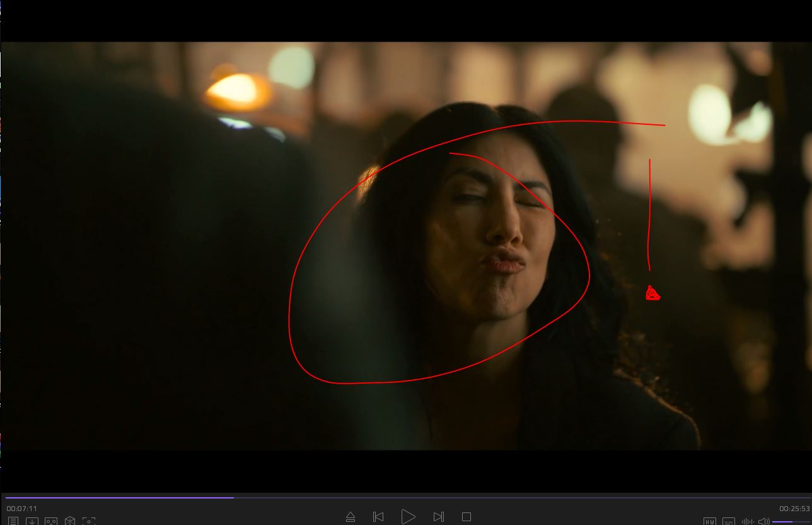
Task: Open the playlist panel icon
Action: pos(13,521)
